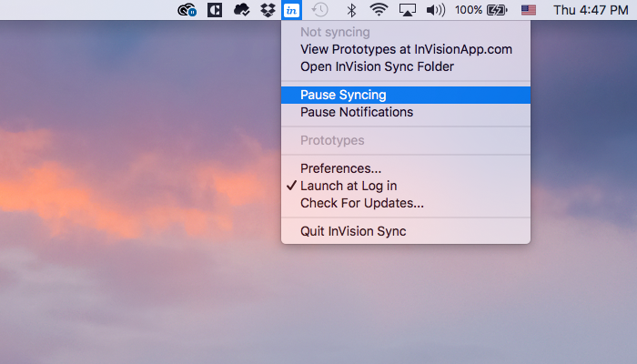The image size is (637, 364).
Task: Click the 100% battery percentage text
Action: click(469, 10)
